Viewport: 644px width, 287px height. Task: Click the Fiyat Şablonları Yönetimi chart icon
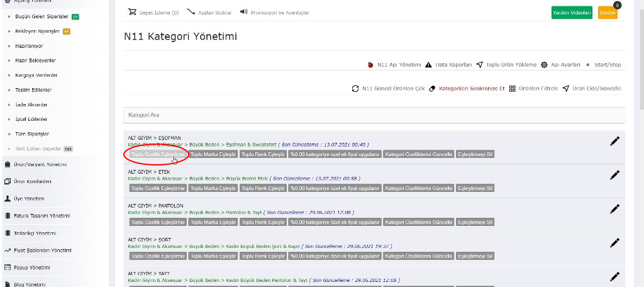pyautogui.click(x=8, y=250)
